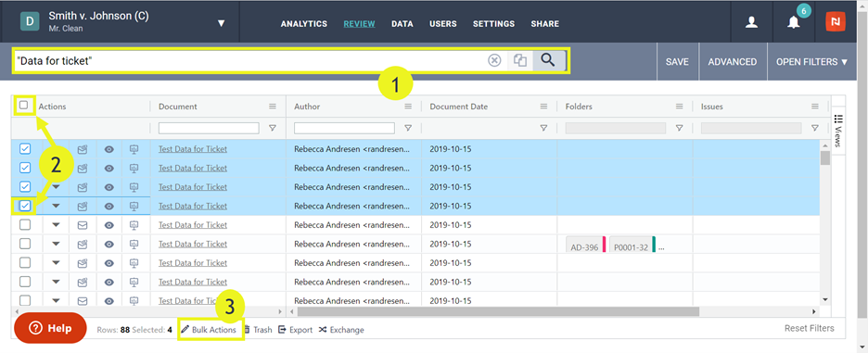Check the box in the AD-396 row

(x=25, y=244)
